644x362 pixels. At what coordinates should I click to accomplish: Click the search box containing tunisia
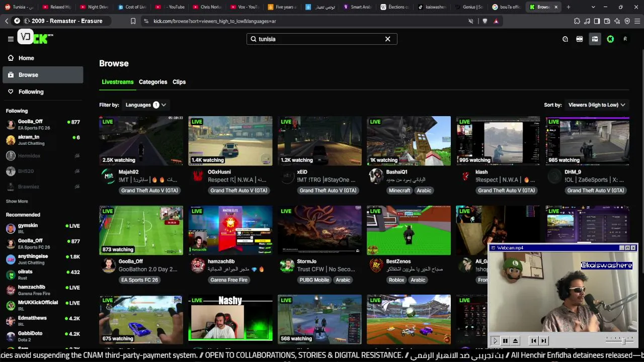tap(321, 39)
